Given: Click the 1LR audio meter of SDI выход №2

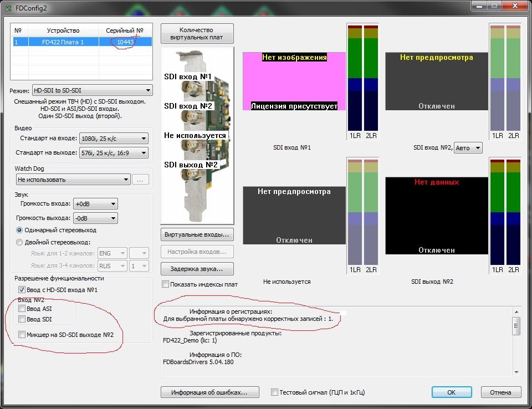Looking at the screenshot, I should coord(498,212).
